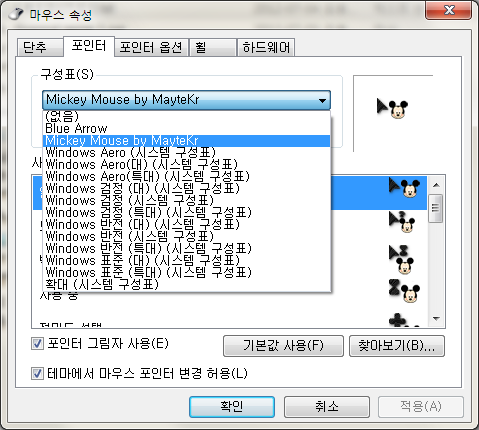
Task: Pick Windows Aero(특대) (시스템 구성표)
Action: [x=187, y=176]
